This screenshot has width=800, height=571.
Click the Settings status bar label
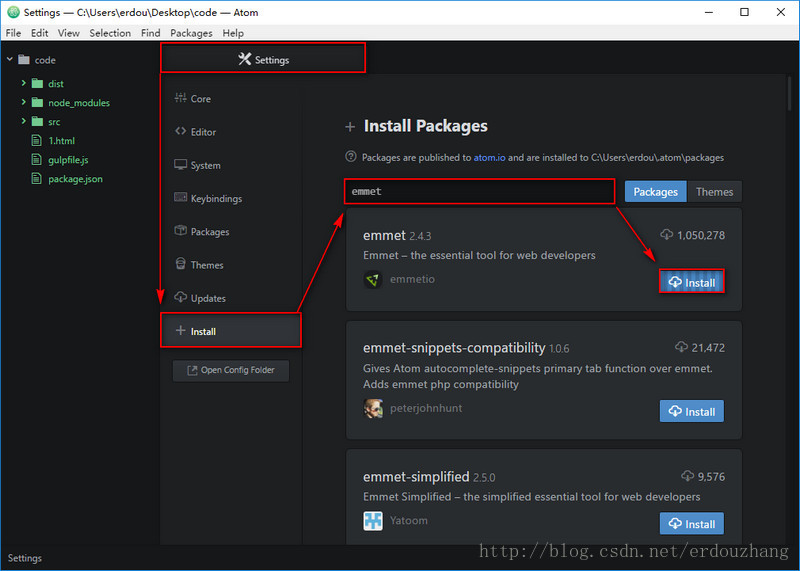coord(24,558)
